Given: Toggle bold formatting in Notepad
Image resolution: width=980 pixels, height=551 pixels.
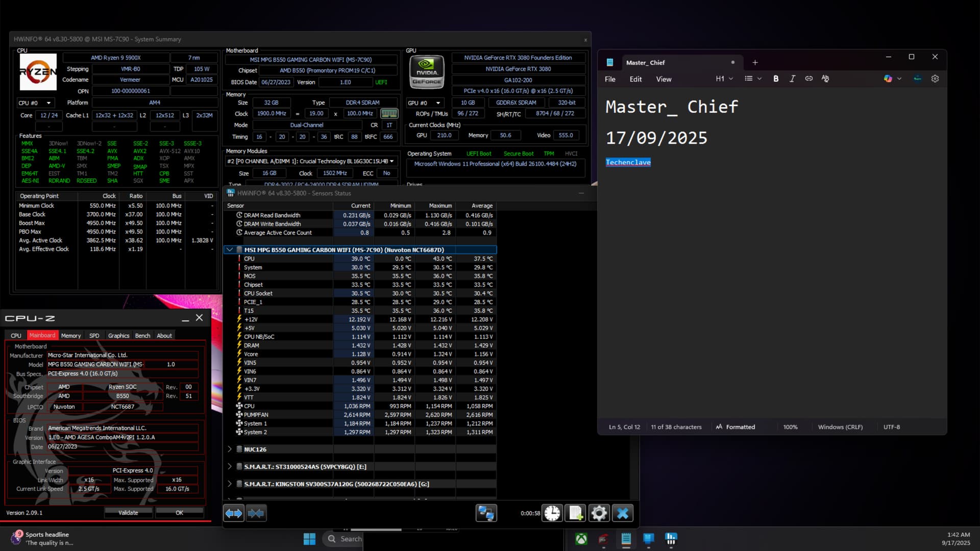Looking at the screenshot, I should click(776, 79).
